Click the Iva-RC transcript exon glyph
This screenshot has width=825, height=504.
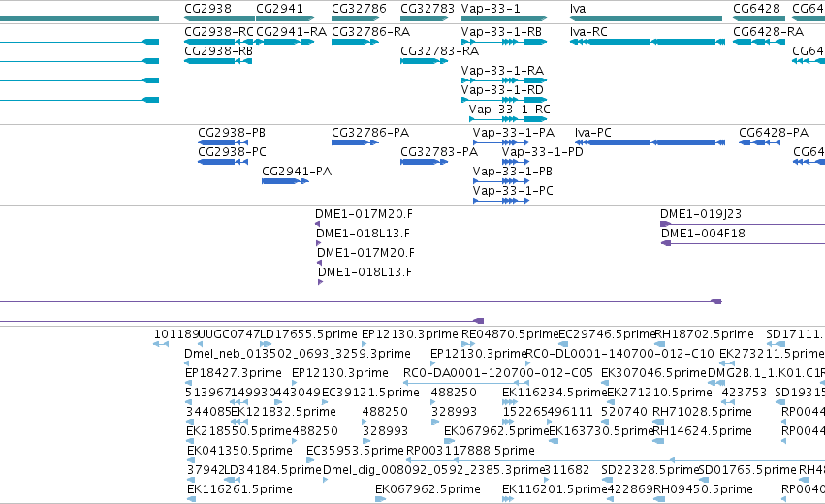pyautogui.click(x=648, y=42)
